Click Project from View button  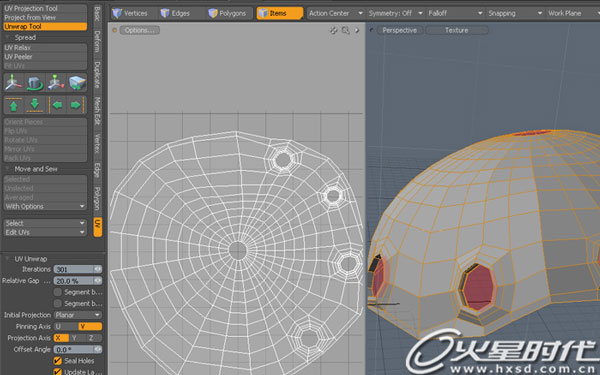(45, 18)
